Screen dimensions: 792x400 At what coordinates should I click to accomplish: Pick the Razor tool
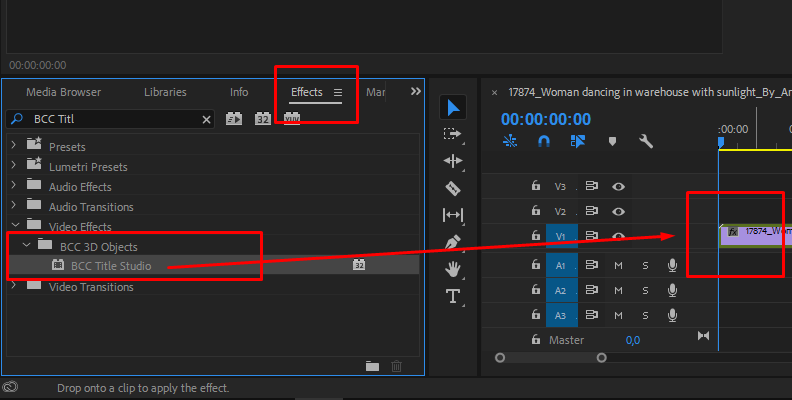pyautogui.click(x=453, y=188)
